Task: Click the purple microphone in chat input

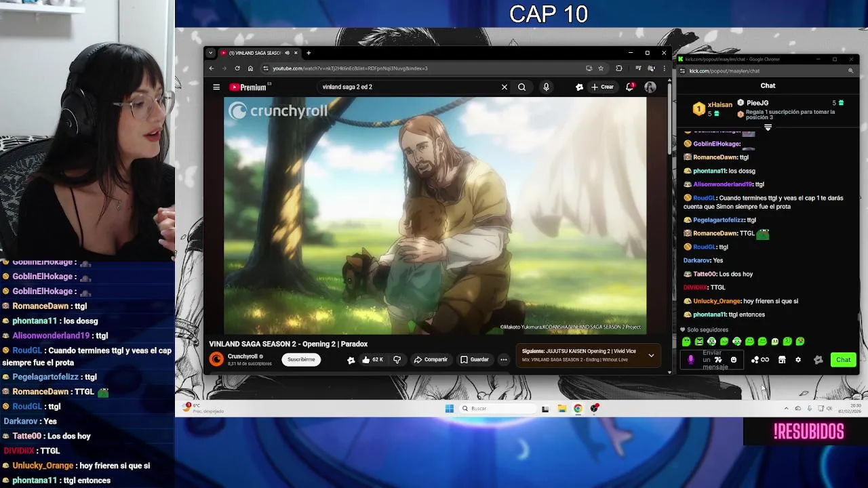Action: (691, 360)
